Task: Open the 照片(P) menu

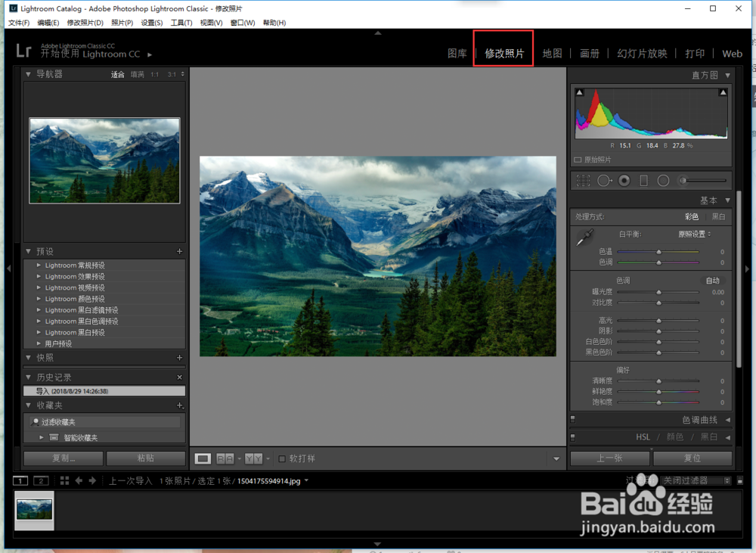Action: (x=122, y=23)
